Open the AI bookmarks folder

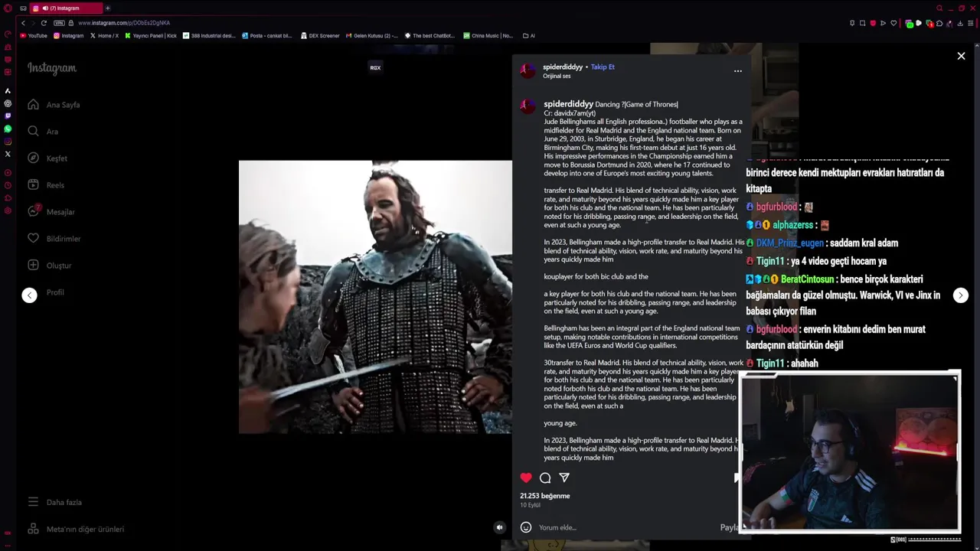pyautogui.click(x=529, y=36)
